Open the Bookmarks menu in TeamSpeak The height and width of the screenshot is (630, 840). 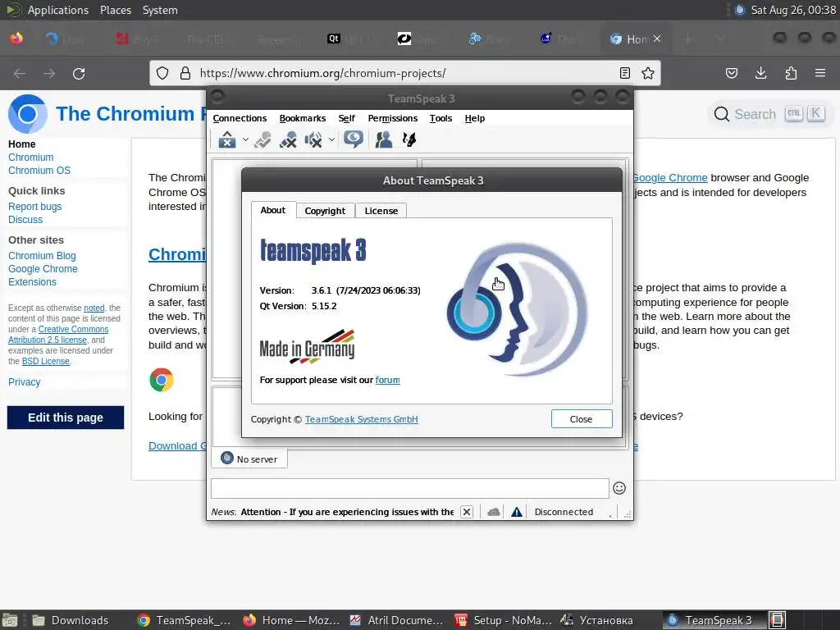coord(302,118)
